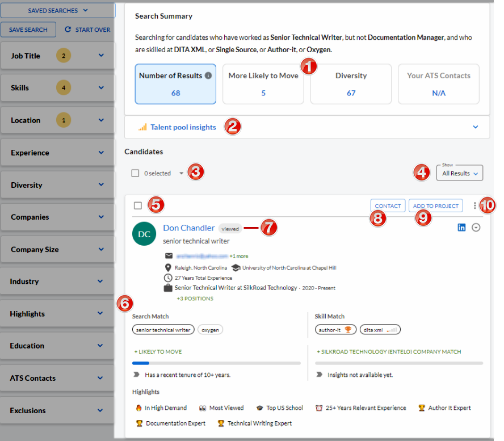
Task: Expand the Experience filter
Action: [57, 152]
